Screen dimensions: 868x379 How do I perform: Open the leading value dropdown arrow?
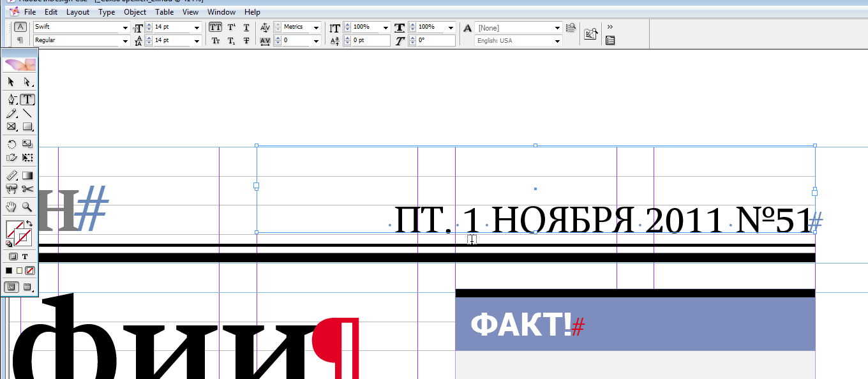pos(197,41)
